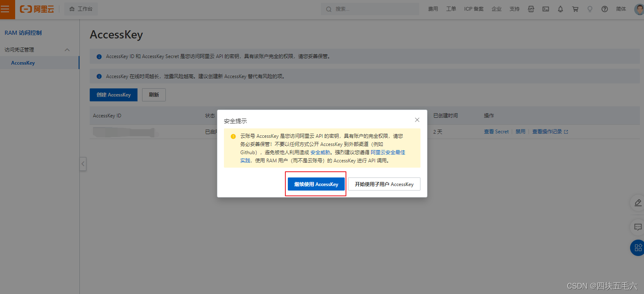Click the 禁用 disable link

520,132
